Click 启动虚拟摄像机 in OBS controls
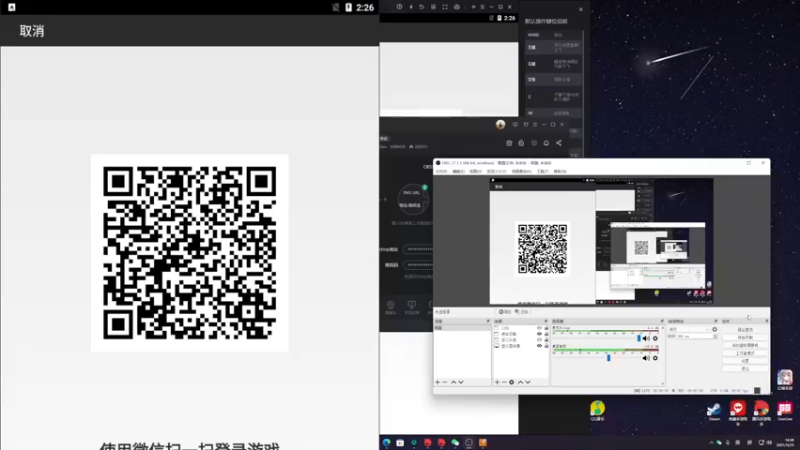The image size is (800, 450). [745, 345]
